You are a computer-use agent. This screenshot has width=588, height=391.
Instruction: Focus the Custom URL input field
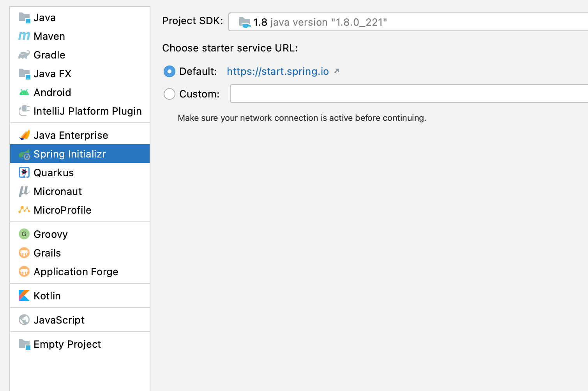click(x=409, y=94)
